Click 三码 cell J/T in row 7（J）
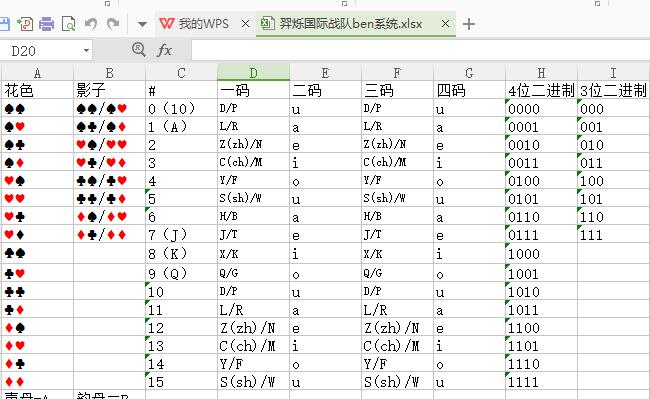650x399 pixels. (398, 234)
